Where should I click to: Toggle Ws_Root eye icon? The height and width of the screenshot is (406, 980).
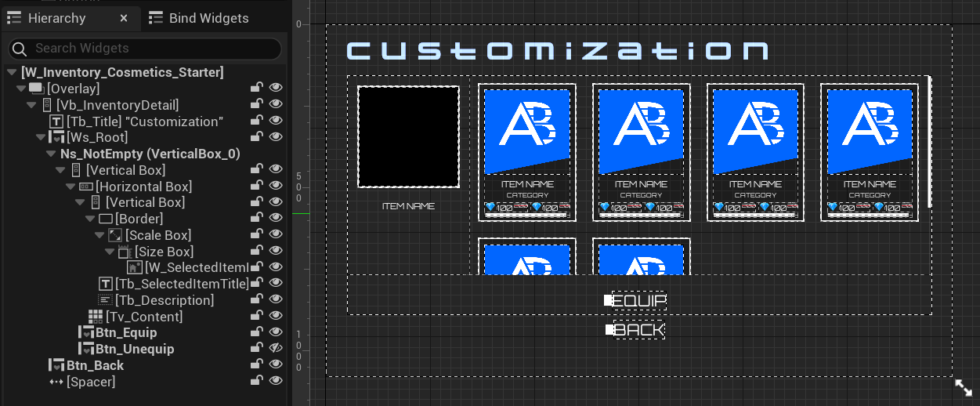pos(275,138)
